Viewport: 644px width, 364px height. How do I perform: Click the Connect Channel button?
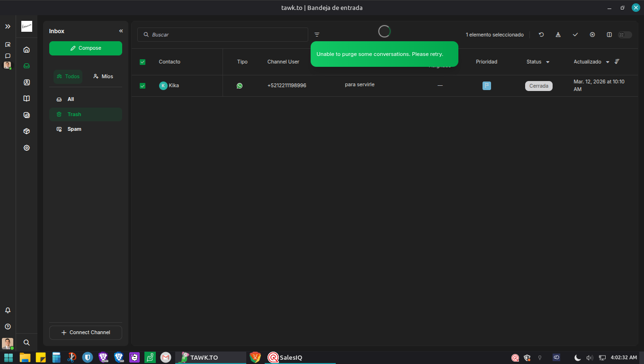click(x=86, y=333)
